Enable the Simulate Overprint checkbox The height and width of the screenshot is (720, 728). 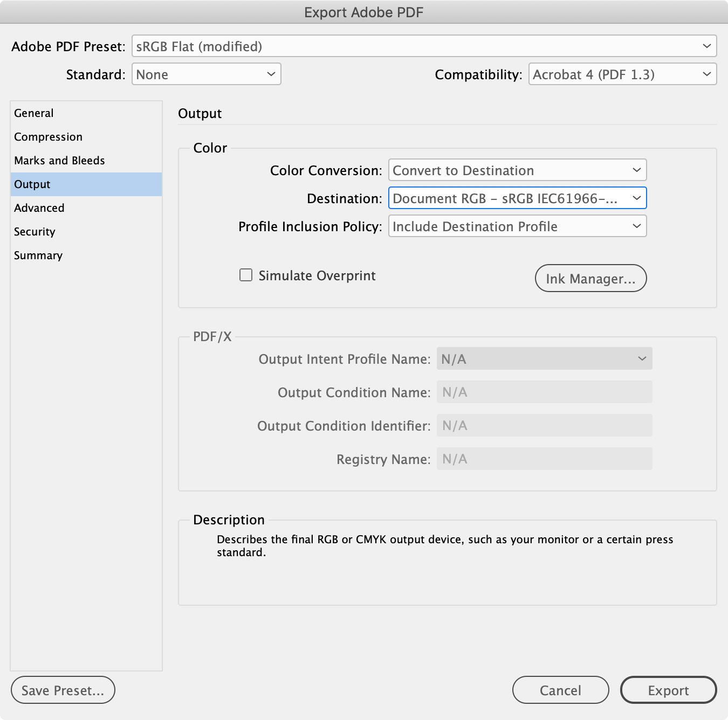(x=245, y=274)
